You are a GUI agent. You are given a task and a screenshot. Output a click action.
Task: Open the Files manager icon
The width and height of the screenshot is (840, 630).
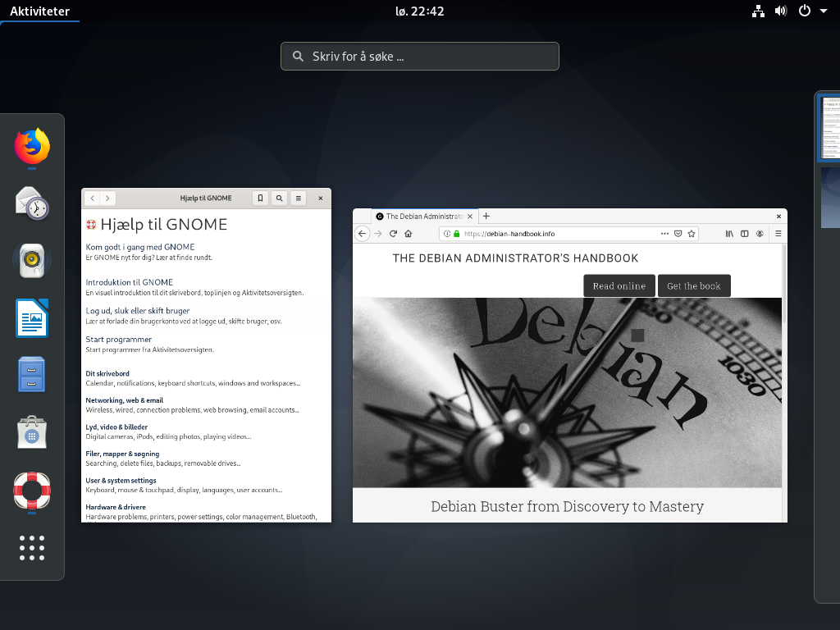pos(32,375)
